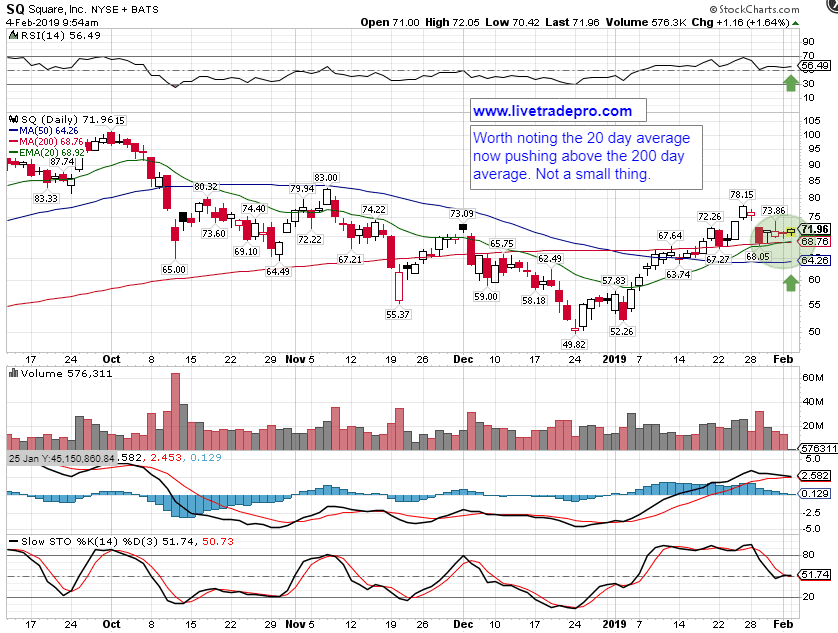Click the 83.00 high price marker
838x633 pixels.
(327, 177)
